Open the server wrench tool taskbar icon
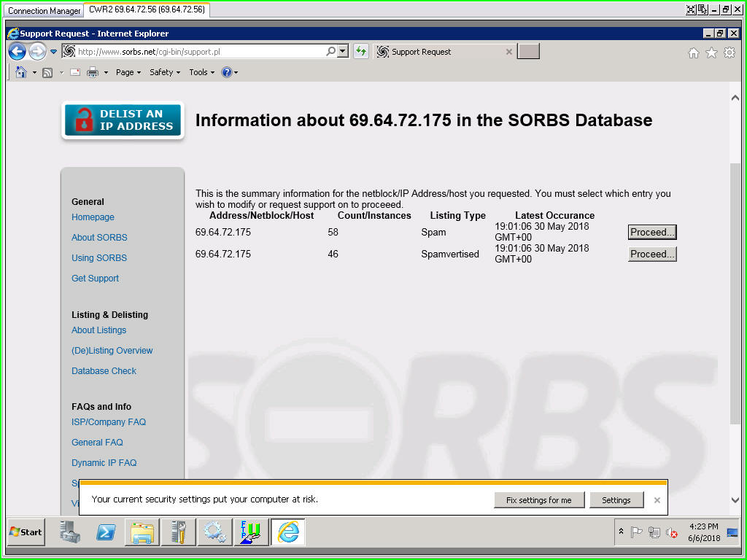Screen dimensions: 747x560 (x=179, y=532)
